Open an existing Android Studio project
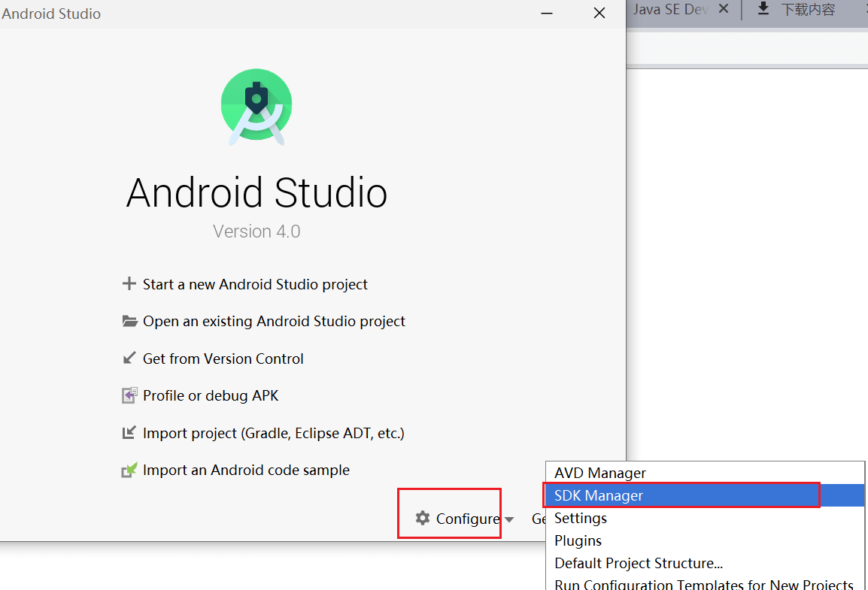 274,321
